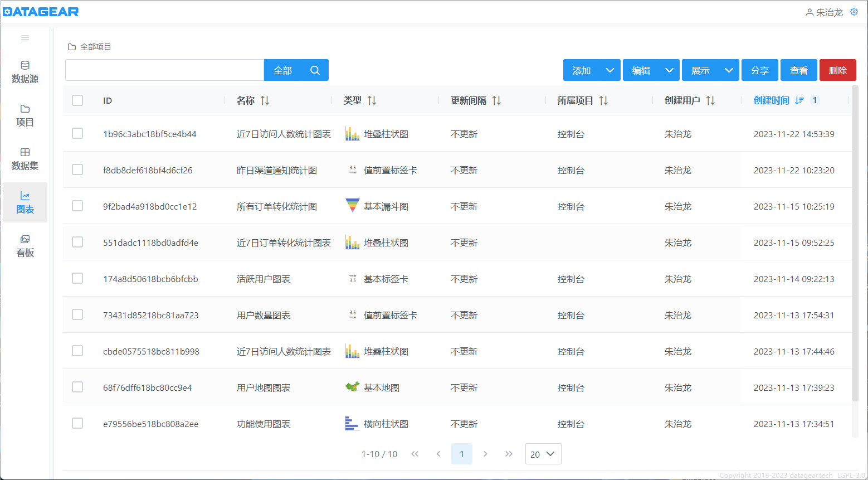Click the 展示 button
The width and height of the screenshot is (868, 480).
[700, 70]
